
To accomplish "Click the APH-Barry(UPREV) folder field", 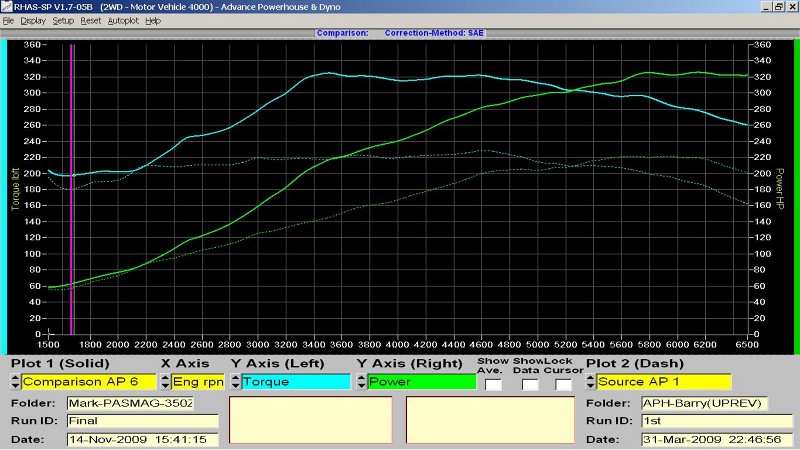I will pyautogui.click(x=705, y=403).
